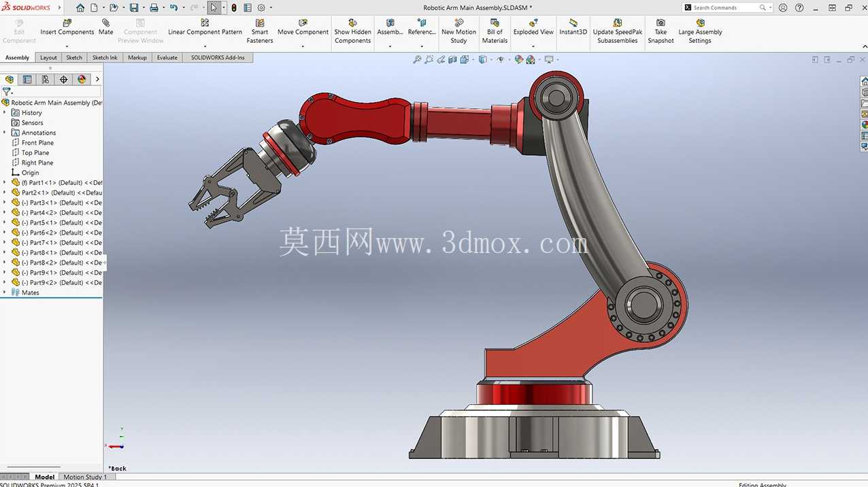Switch to the Evaluate tab
The width and height of the screenshot is (868, 487).
pos(167,58)
